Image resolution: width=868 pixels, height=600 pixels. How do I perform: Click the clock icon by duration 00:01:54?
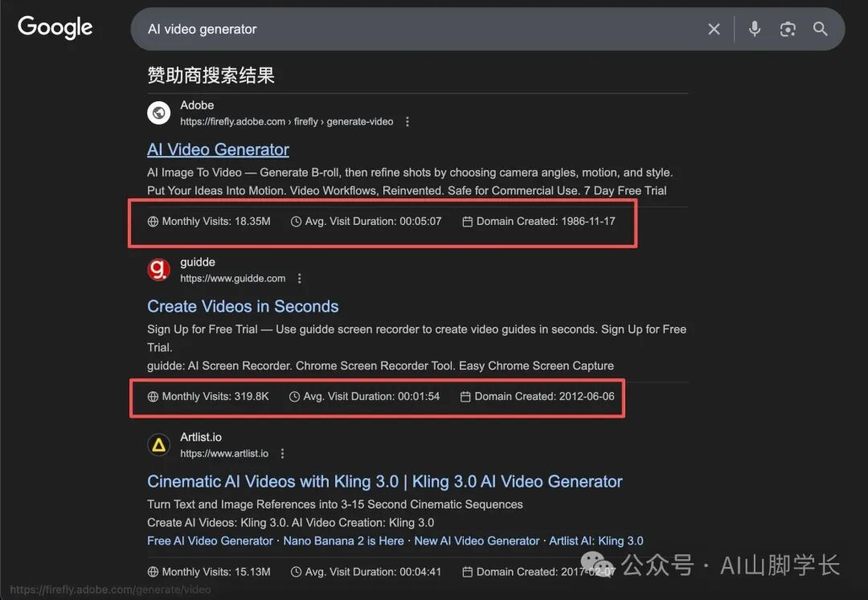point(294,397)
